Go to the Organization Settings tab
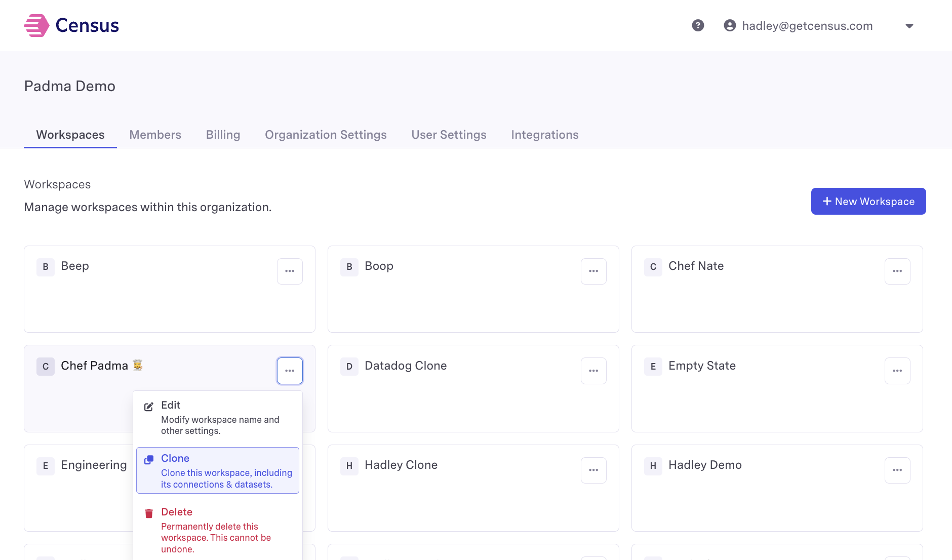 coord(326,135)
